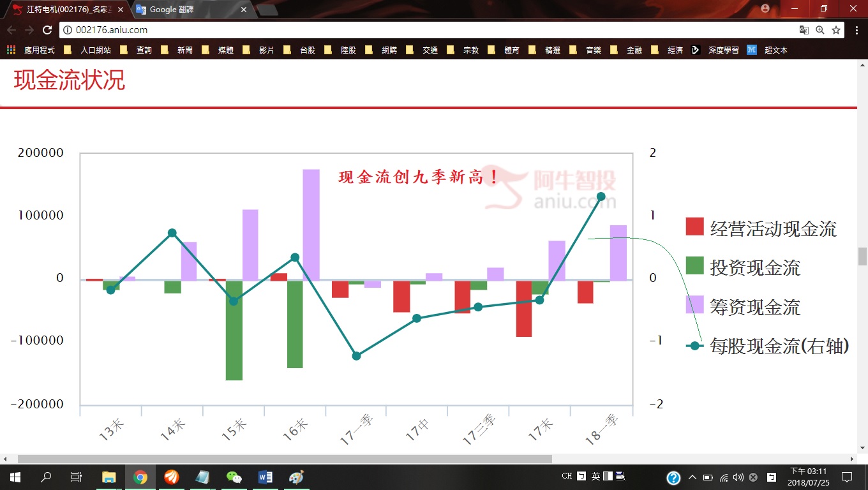This screenshot has width=868, height=490.
Task: Click the horizontal scrollbar right arrow
Action: (x=851, y=459)
